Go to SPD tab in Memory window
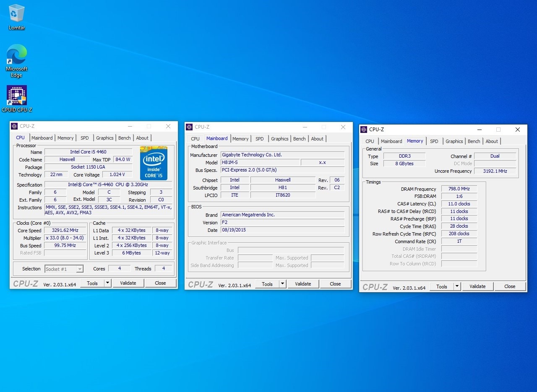This screenshot has width=537, height=392. point(434,141)
